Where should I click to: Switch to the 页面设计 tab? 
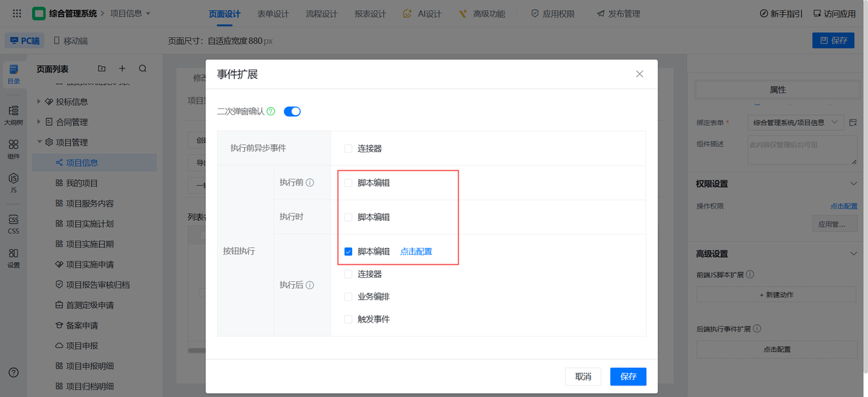tap(224, 14)
